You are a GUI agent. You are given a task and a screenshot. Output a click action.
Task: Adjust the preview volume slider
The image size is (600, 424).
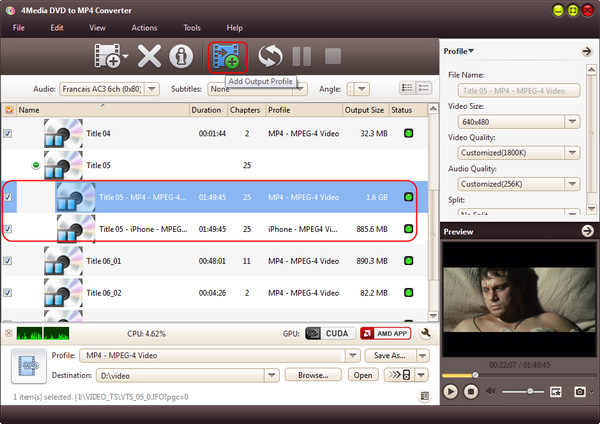525,391
